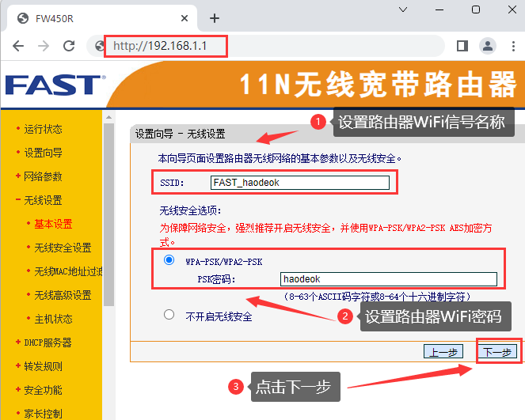This screenshot has width=525, height=420.
Task: Click the site info globe icon in address bar
Action: click(x=99, y=46)
